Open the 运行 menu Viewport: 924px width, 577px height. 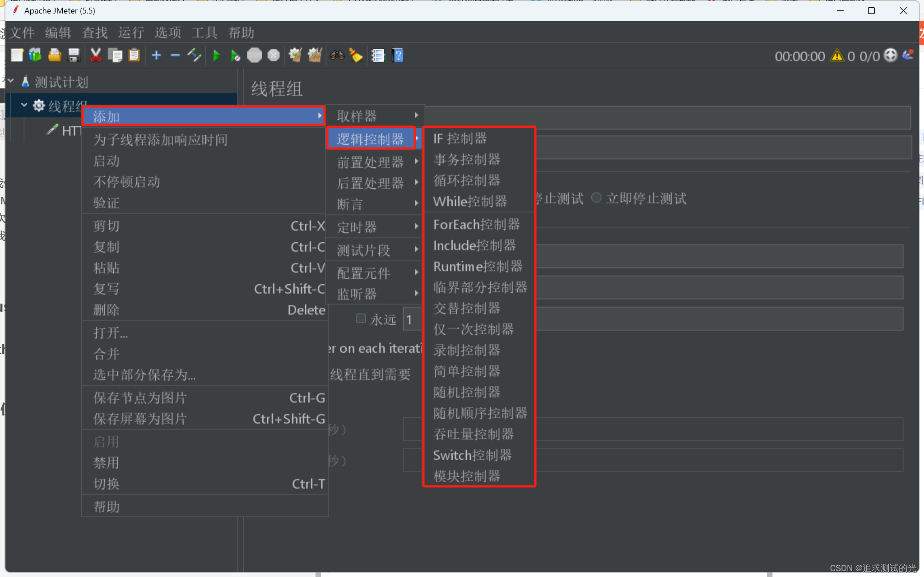[x=131, y=32]
